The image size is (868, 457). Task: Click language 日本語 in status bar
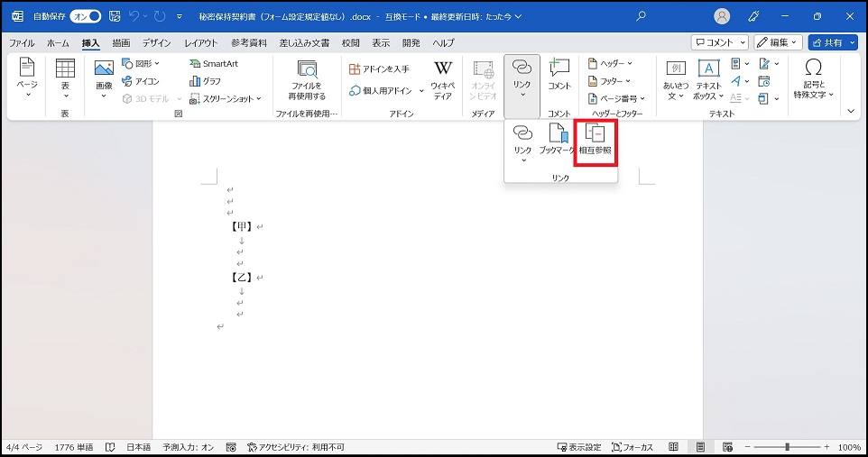coord(138,447)
